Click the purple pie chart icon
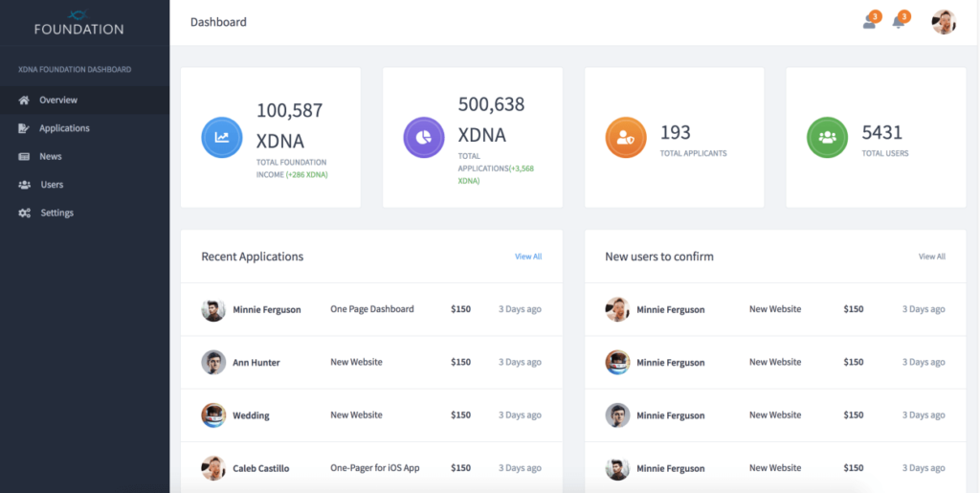Viewport: 980px width, 493px height. (424, 138)
